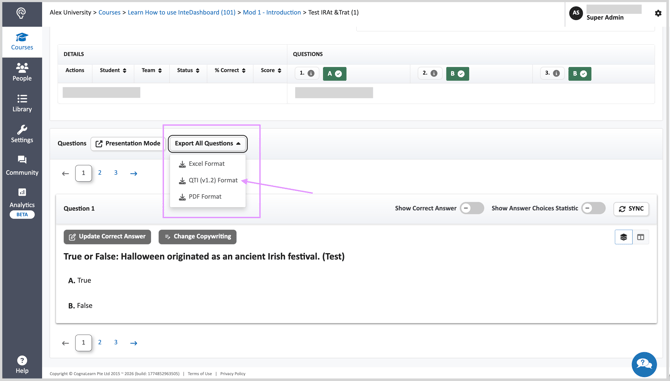Open Learn How to use InteDashboard (101) breadcrumb
The width and height of the screenshot is (670, 381).
(182, 12)
